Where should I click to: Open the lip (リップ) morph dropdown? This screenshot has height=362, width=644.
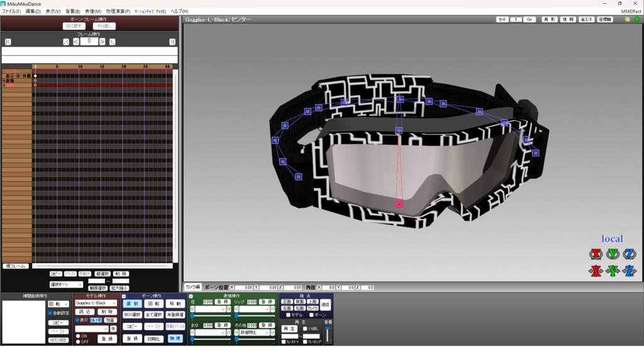click(254, 309)
